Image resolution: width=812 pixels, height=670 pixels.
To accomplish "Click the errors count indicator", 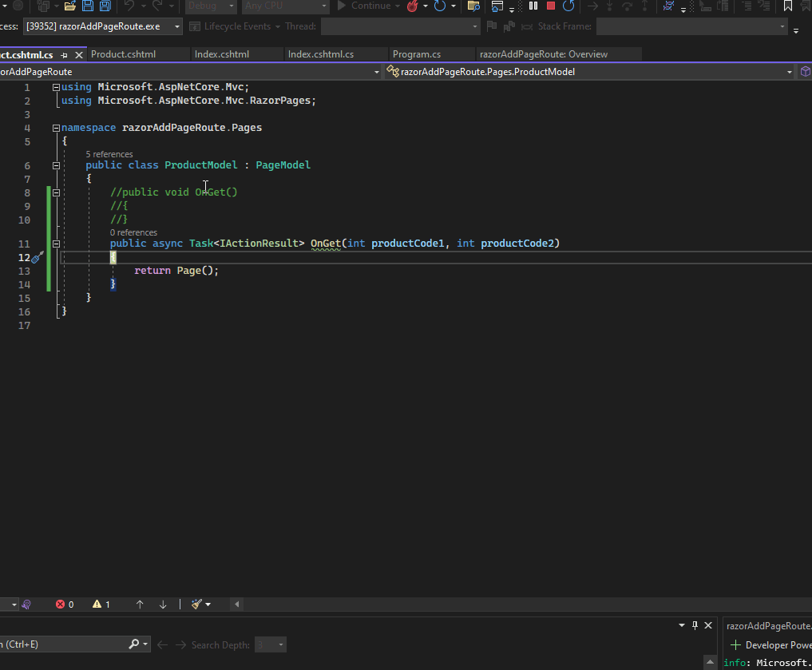I will click(x=65, y=605).
